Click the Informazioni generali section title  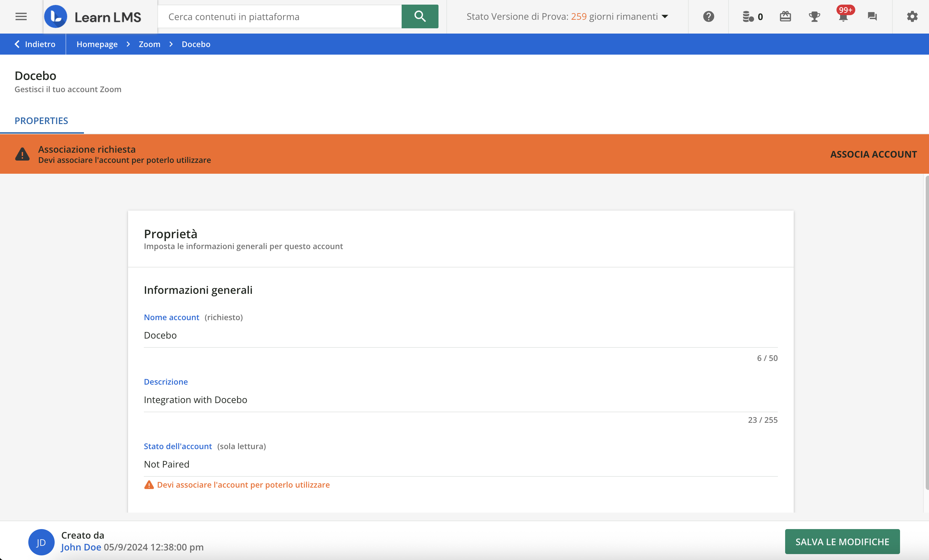pyautogui.click(x=198, y=290)
